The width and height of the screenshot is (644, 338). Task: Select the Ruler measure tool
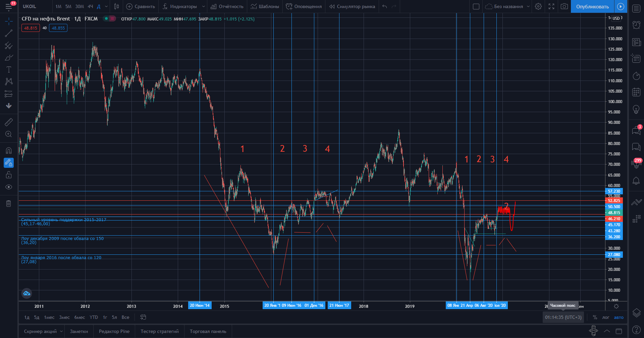[9, 122]
